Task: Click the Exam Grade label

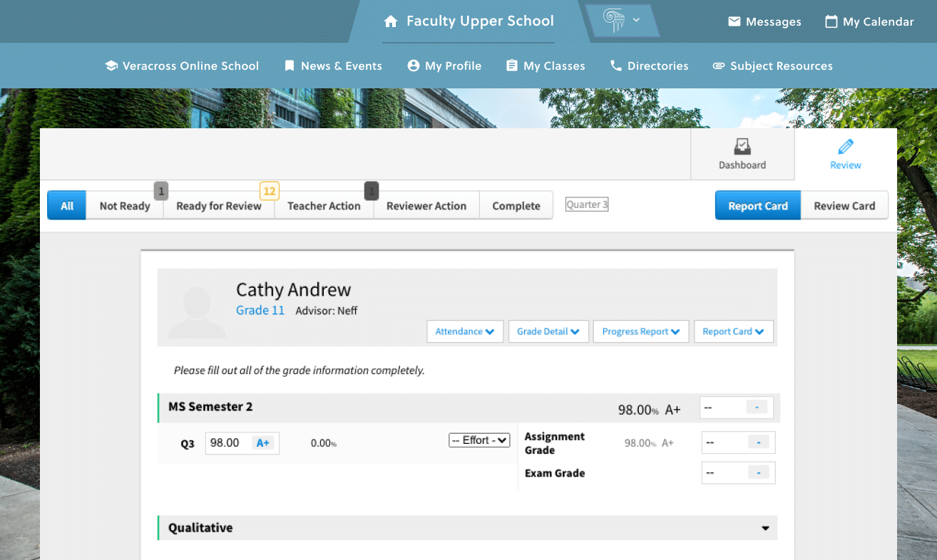Action: point(555,473)
